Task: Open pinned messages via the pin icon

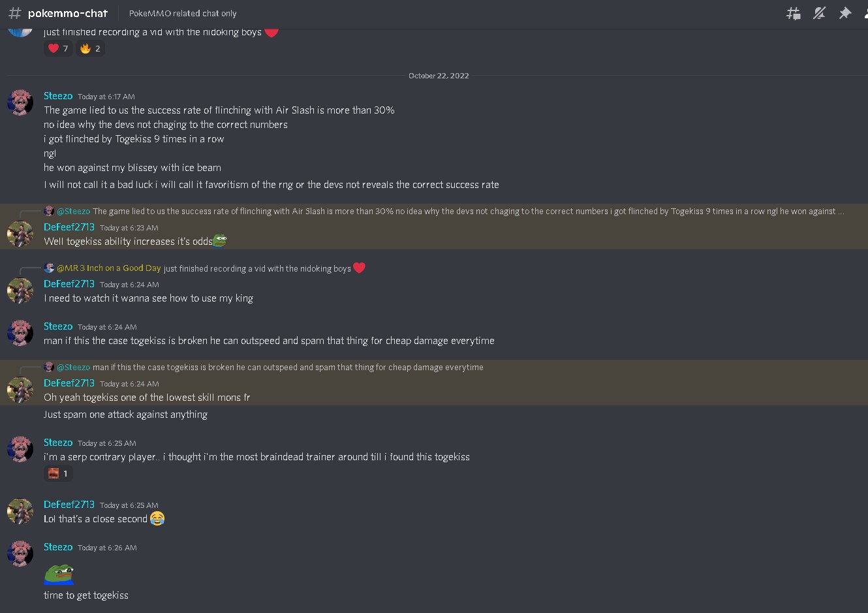Action: 845,13
